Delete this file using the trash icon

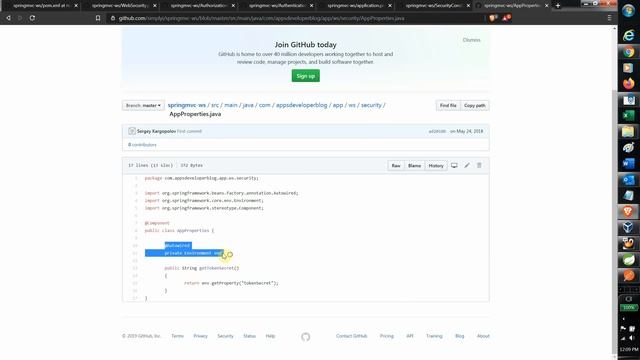pos(479,165)
